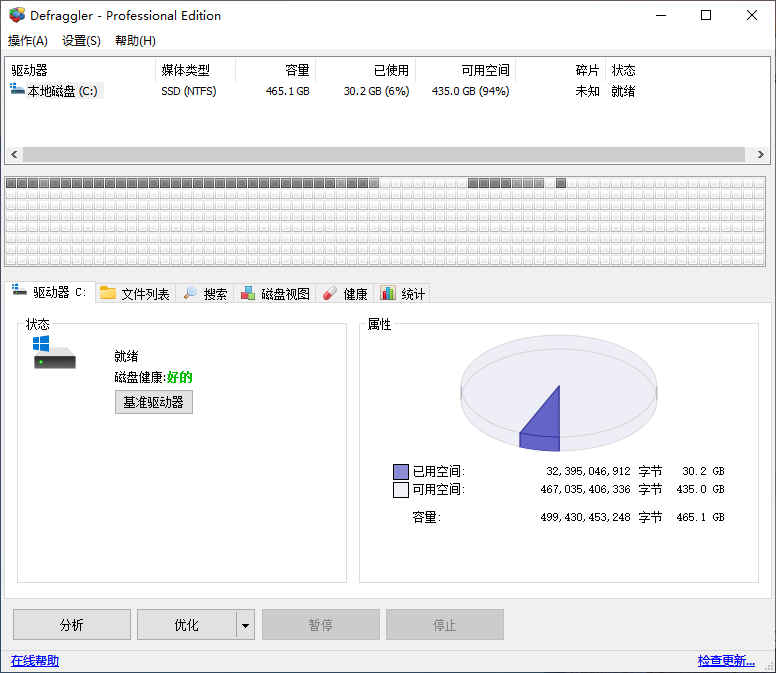Click the 驱动器 column header
The image size is (776, 673).
tap(80, 70)
